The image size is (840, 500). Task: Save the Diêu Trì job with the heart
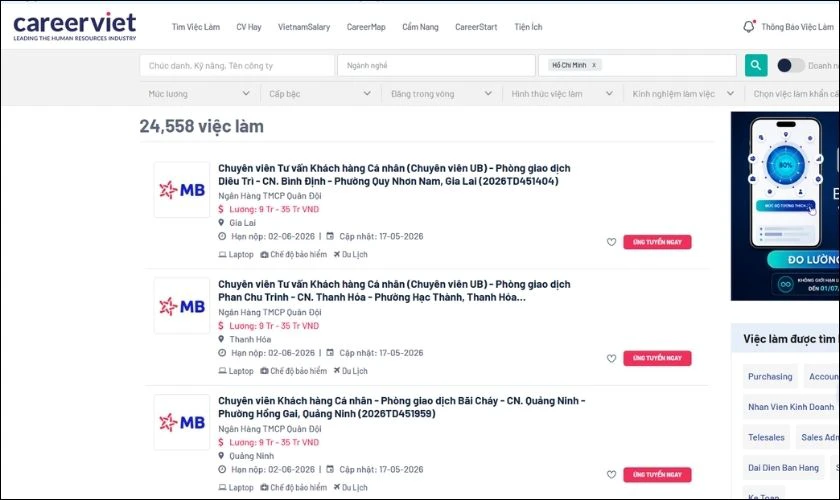[x=611, y=242]
